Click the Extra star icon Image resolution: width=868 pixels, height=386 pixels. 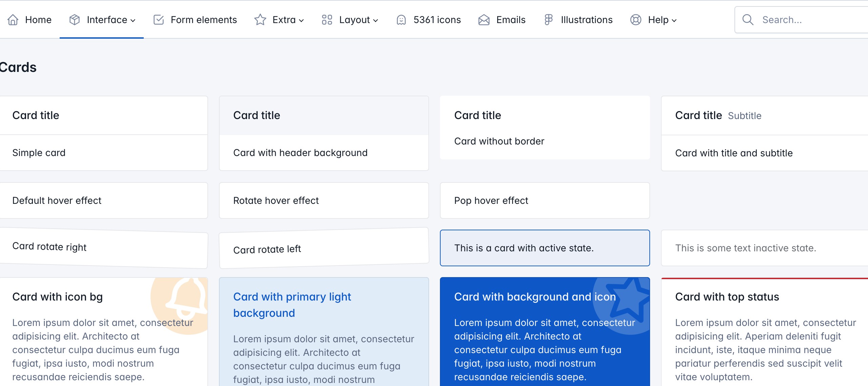tap(260, 20)
